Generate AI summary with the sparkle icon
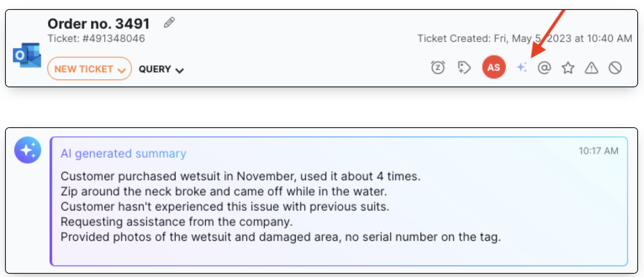The height and width of the screenshot is (277, 644). coord(522,68)
